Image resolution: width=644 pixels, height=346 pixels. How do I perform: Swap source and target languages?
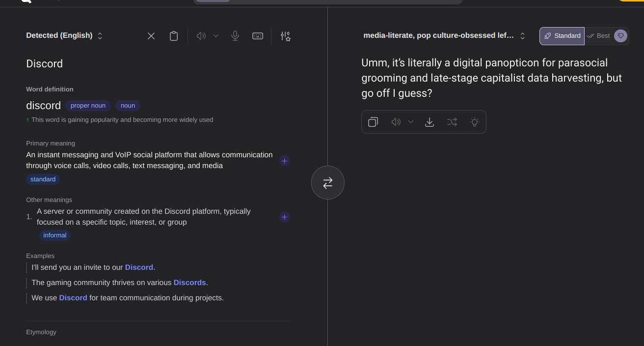(x=328, y=183)
